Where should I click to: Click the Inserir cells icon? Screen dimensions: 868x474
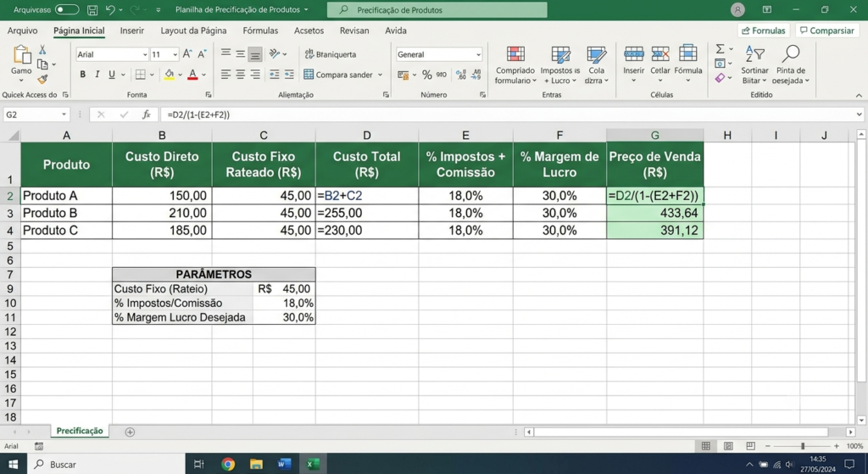tap(634, 53)
